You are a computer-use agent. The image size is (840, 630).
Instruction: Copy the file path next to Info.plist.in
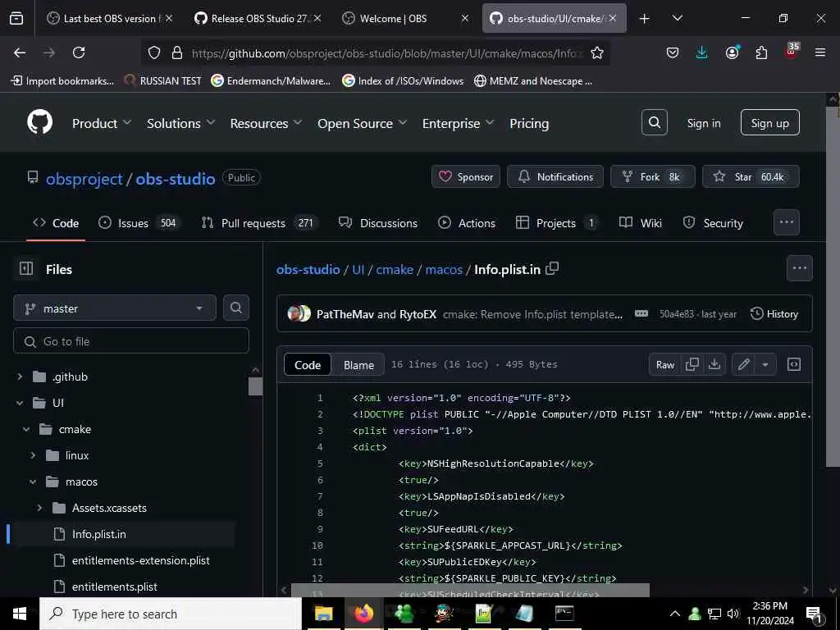pos(552,268)
